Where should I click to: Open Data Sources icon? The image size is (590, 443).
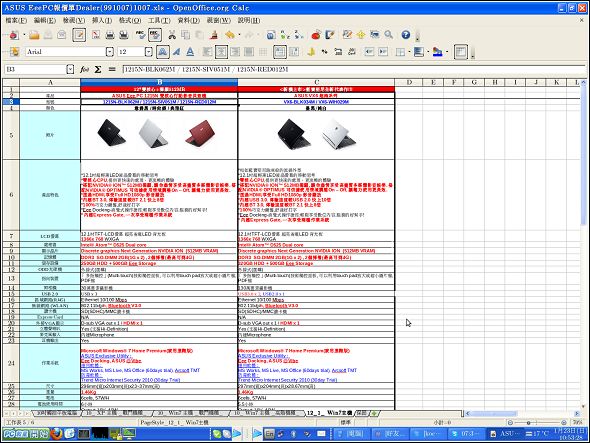[x=375, y=35]
